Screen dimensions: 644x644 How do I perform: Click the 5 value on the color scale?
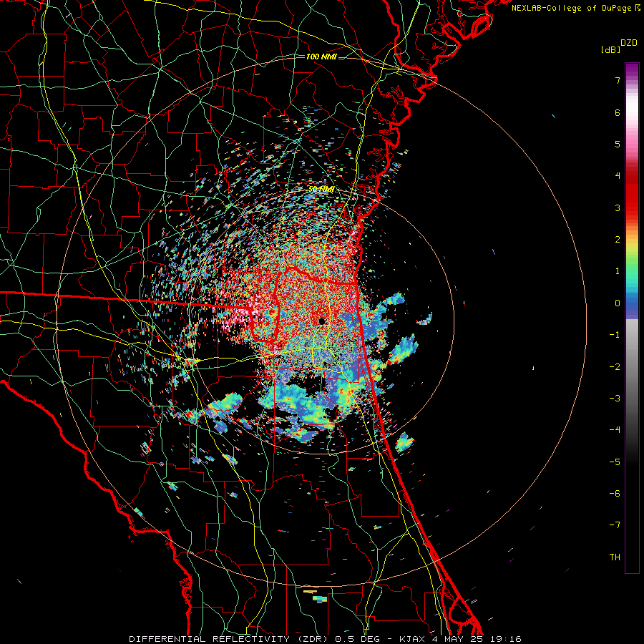pyautogui.click(x=618, y=144)
